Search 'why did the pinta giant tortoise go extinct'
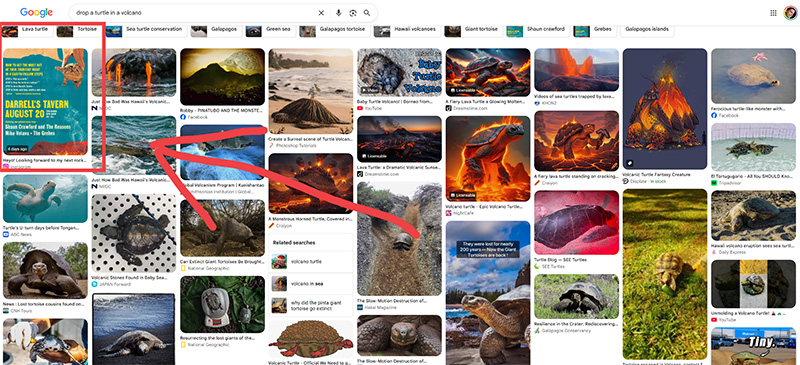 coord(311,305)
